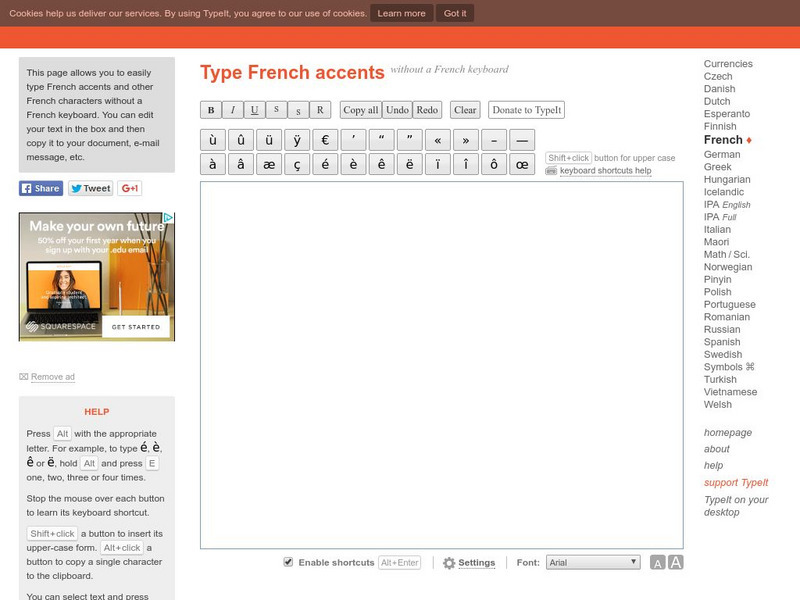Insert the ù character
Viewport: 800px width, 600px height.
coord(213,139)
